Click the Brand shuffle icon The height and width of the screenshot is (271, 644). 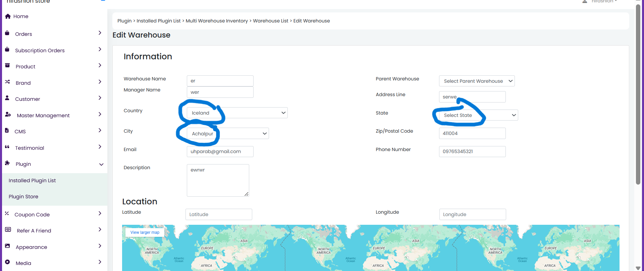click(x=7, y=82)
